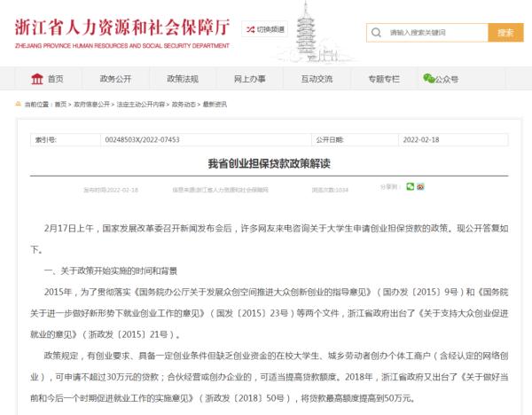
Task: Click the magnifier icon in search box
Action: 376,33
